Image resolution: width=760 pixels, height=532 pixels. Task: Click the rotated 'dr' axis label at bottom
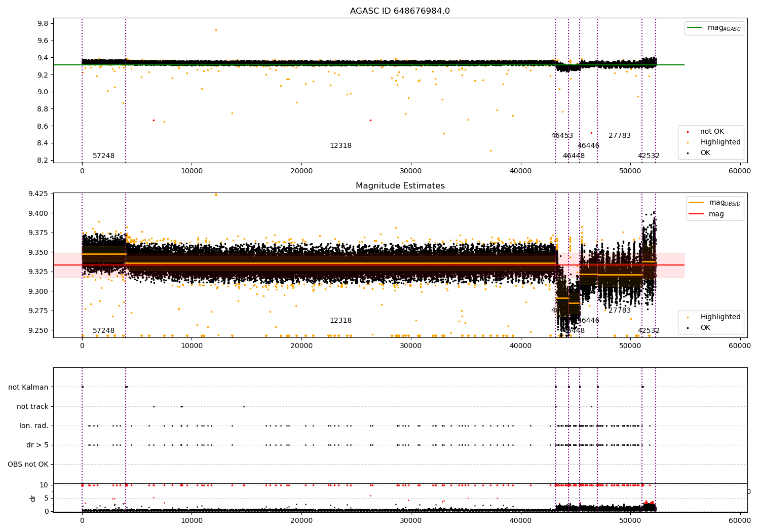(33, 498)
